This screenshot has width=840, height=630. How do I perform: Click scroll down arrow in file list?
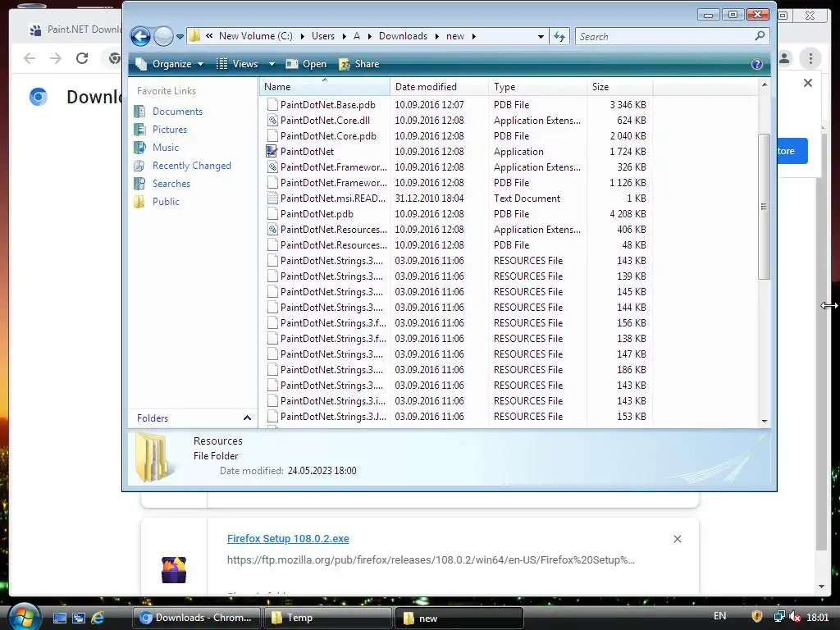click(765, 421)
